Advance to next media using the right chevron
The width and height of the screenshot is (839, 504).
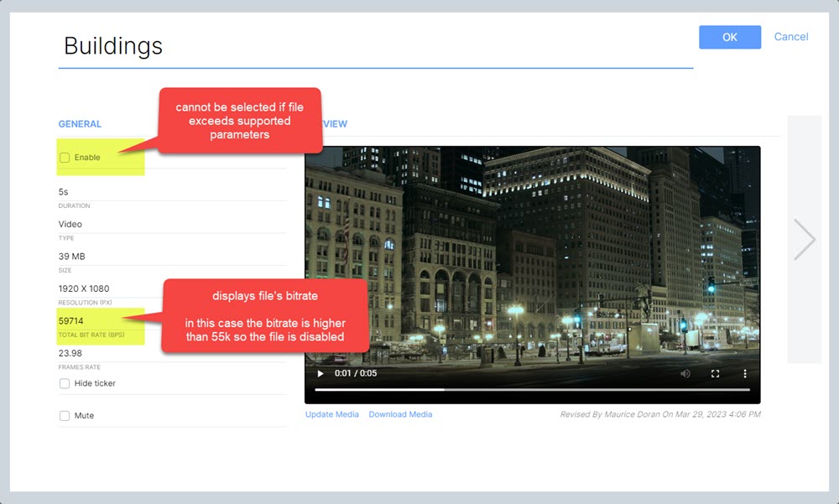pos(803,239)
